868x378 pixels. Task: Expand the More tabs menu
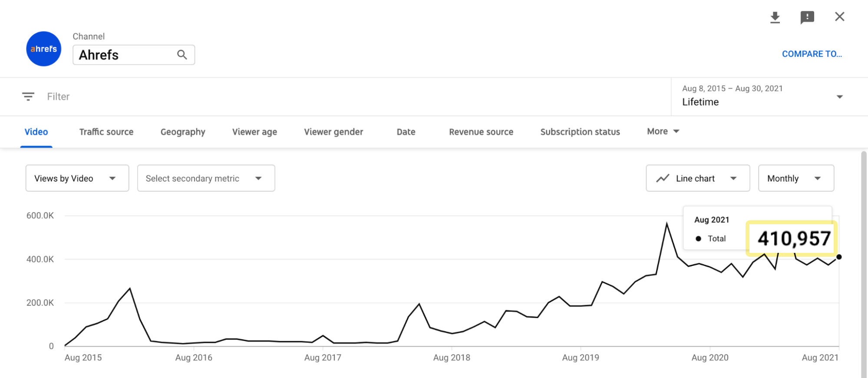(x=663, y=131)
